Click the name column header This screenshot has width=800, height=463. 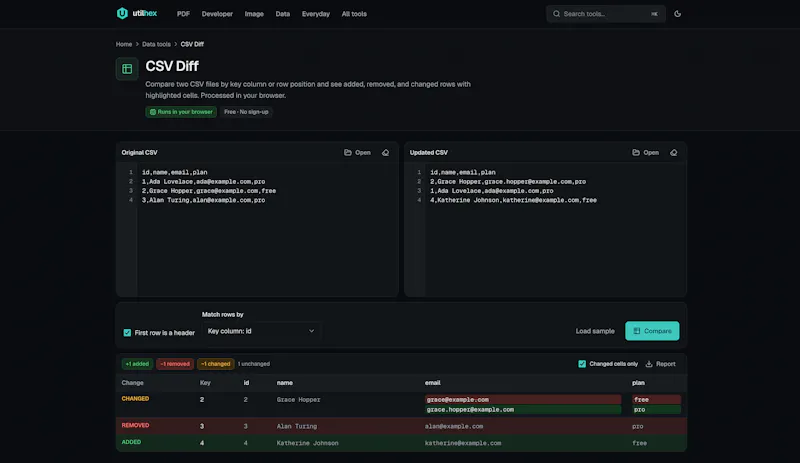click(285, 383)
